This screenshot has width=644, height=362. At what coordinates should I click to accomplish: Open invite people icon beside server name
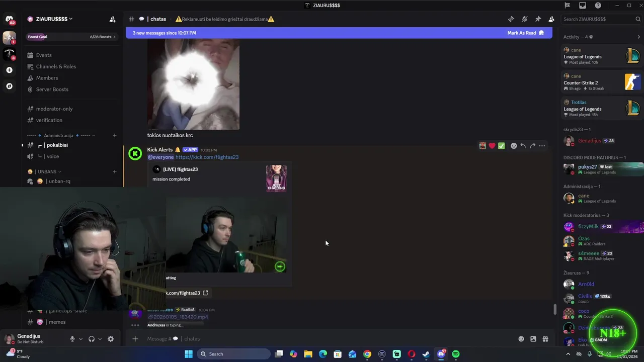(x=112, y=19)
